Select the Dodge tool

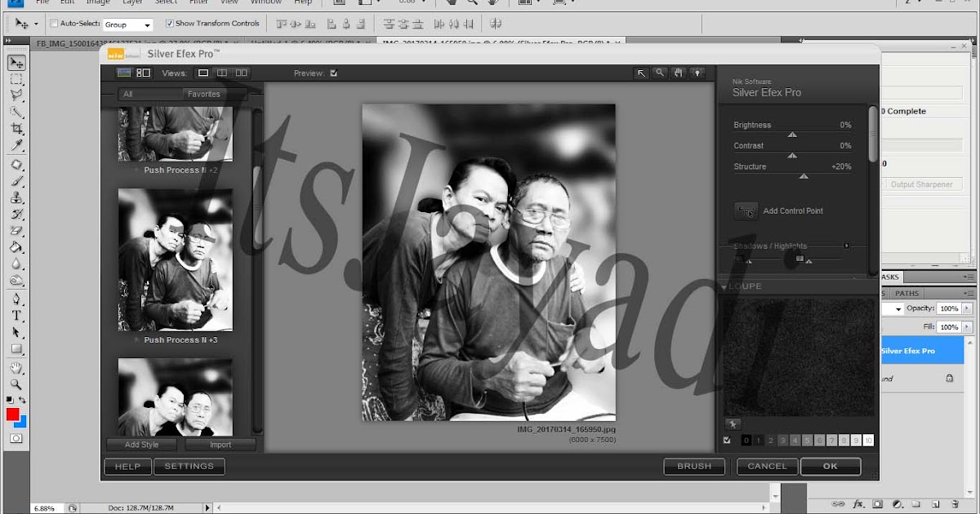[16, 281]
